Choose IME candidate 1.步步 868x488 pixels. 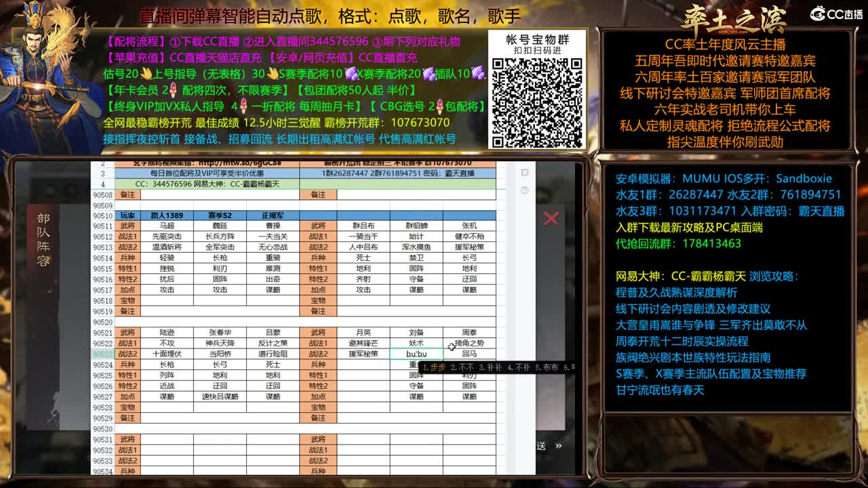434,367
